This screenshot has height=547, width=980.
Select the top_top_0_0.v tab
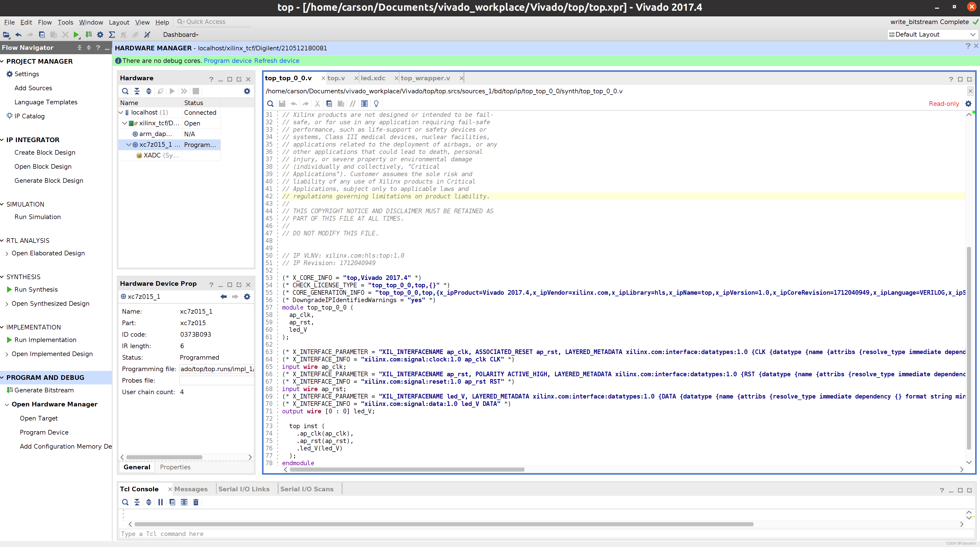point(287,78)
